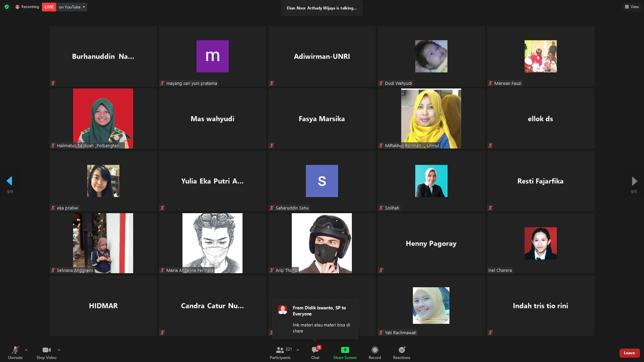Viewport: 644px width, 362px height.
Task: Click muted mic icon on Candra Catur tile
Action: pyautogui.click(x=162, y=333)
